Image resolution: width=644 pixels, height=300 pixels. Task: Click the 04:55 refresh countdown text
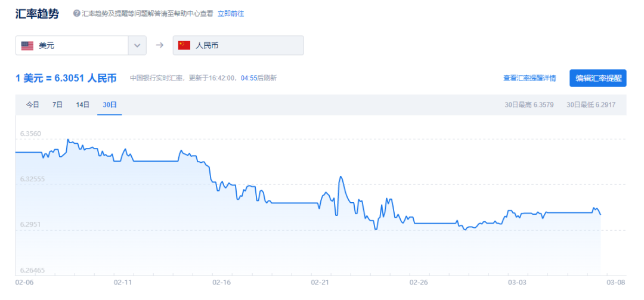click(249, 78)
